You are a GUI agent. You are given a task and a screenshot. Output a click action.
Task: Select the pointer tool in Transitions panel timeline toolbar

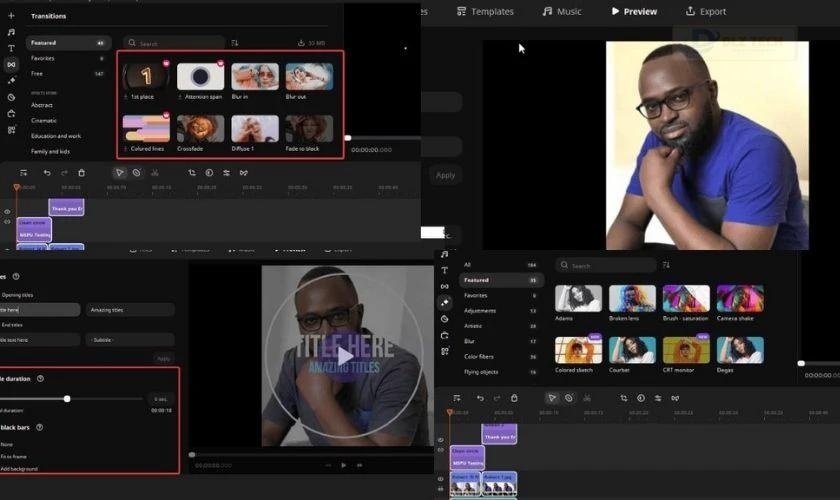click(x=119, y=173)
